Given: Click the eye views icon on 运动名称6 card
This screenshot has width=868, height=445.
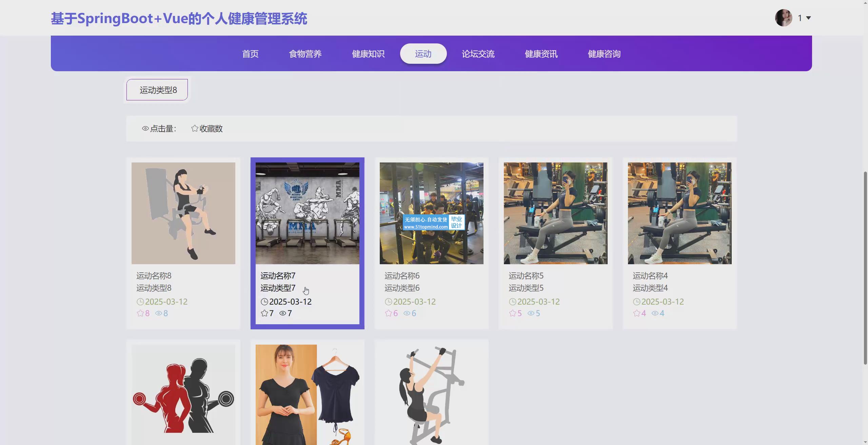Looking at the screenshot, I should tap(407, 313).
